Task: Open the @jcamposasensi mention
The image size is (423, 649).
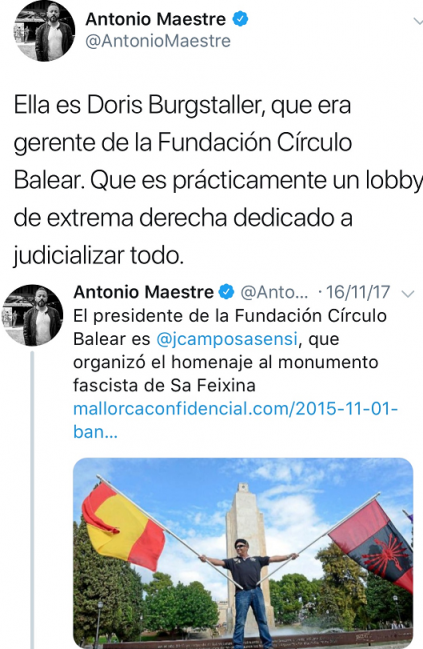Action: point(227,339)
